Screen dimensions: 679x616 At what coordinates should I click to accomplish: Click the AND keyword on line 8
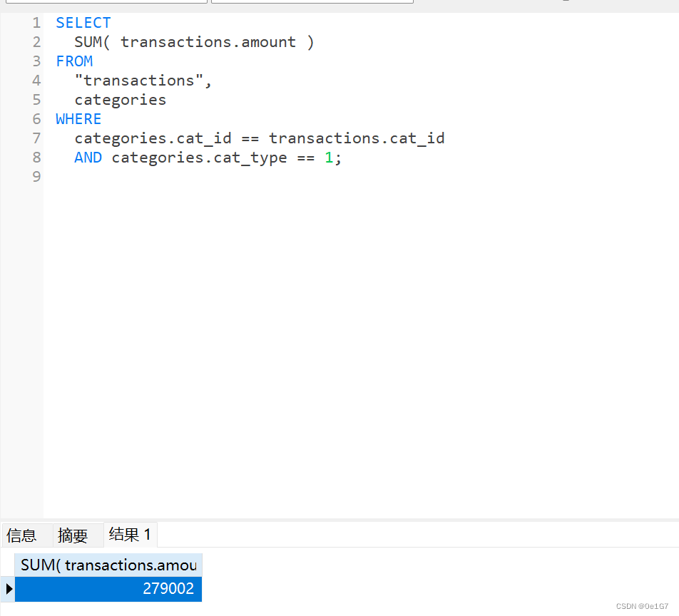pos(88,158)
